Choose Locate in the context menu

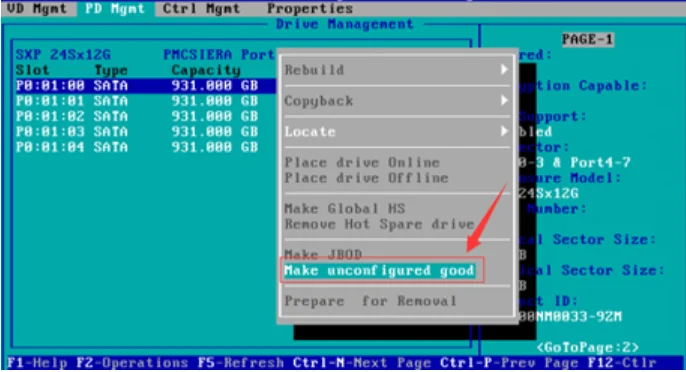coord(310,131)
